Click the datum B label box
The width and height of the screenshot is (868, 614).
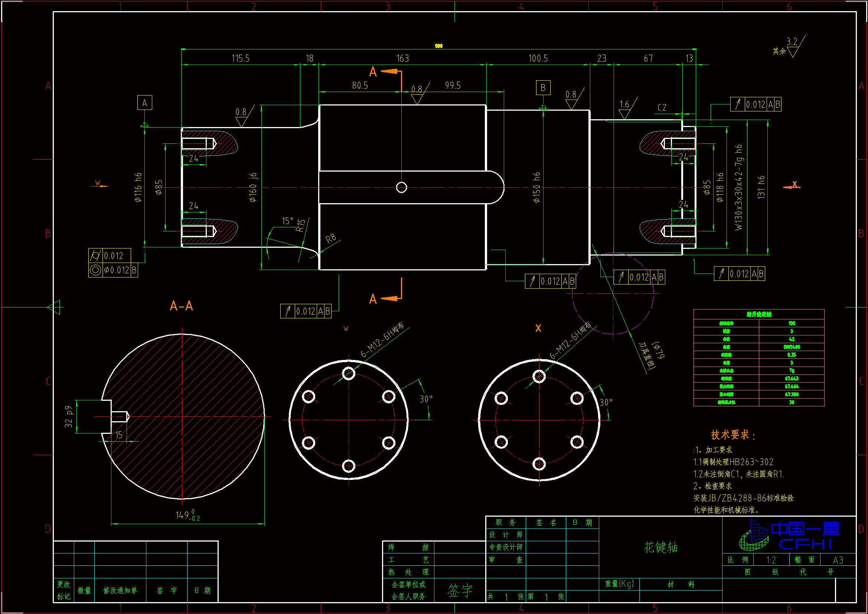click(x=543, y=87)
